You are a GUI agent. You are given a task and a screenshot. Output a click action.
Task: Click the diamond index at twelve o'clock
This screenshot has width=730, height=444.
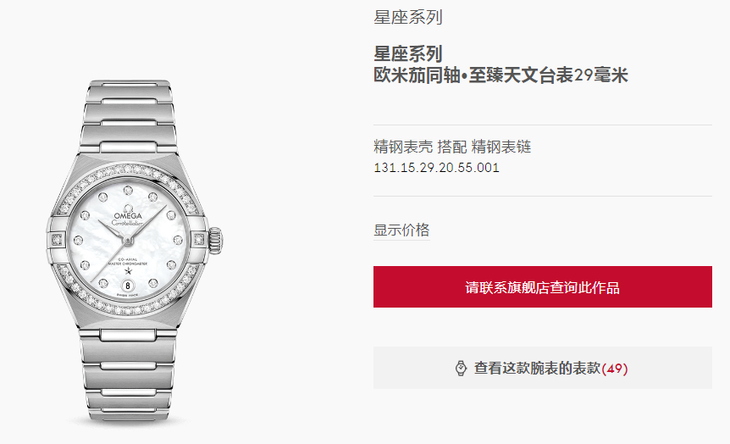(x=128, y=190)
